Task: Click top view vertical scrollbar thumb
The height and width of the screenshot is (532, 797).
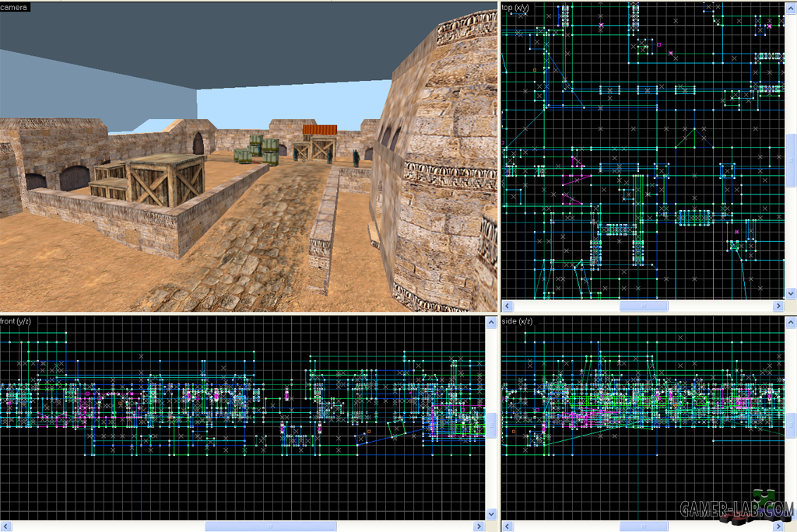Action: pyautogui.click(x=791, y=160)
